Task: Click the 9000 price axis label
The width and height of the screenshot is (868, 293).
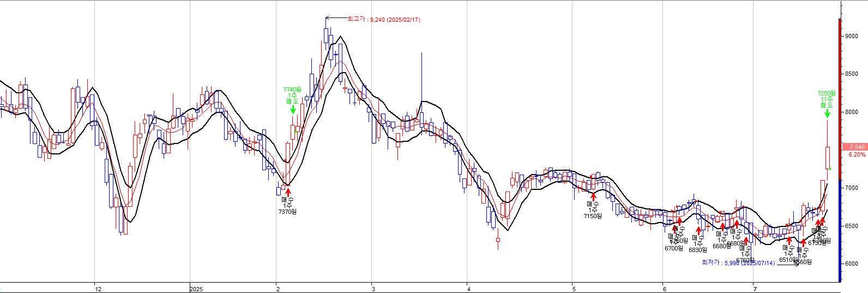Action: [852, 36]
